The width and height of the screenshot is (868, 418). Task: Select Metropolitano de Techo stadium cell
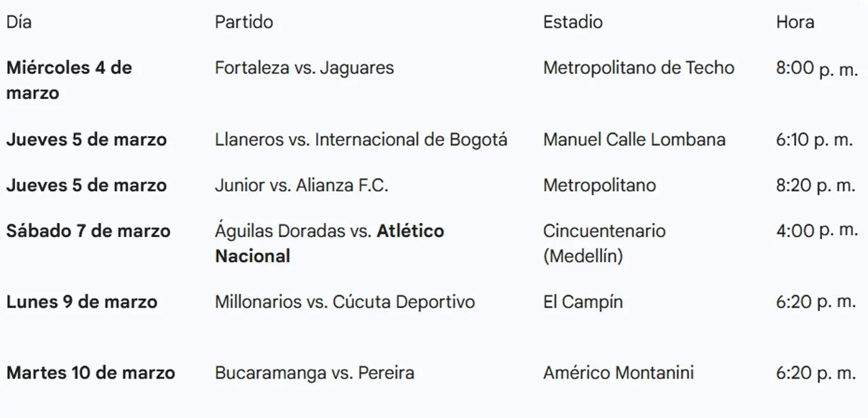638,68
